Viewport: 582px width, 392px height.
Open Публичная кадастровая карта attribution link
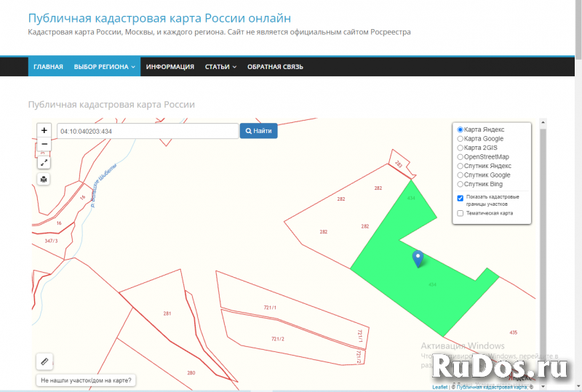coord(492,387)
